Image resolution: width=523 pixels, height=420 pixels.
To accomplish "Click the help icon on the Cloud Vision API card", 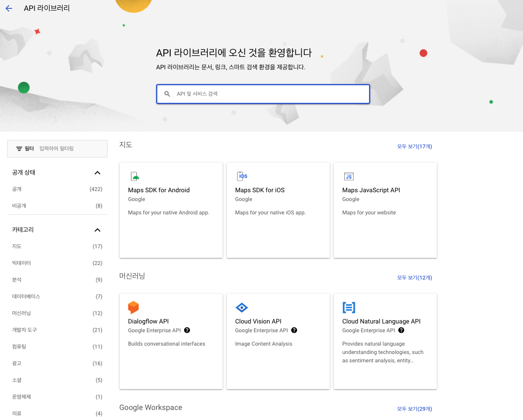I will click(x=294, y=330).
